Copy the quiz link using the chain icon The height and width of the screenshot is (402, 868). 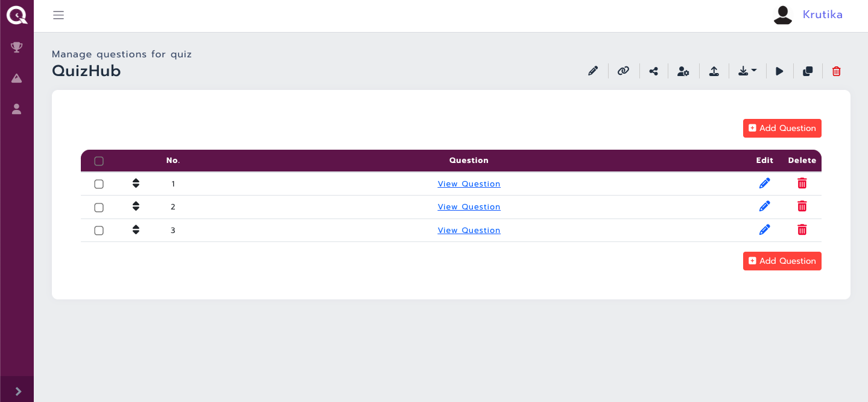click(623, 71)
